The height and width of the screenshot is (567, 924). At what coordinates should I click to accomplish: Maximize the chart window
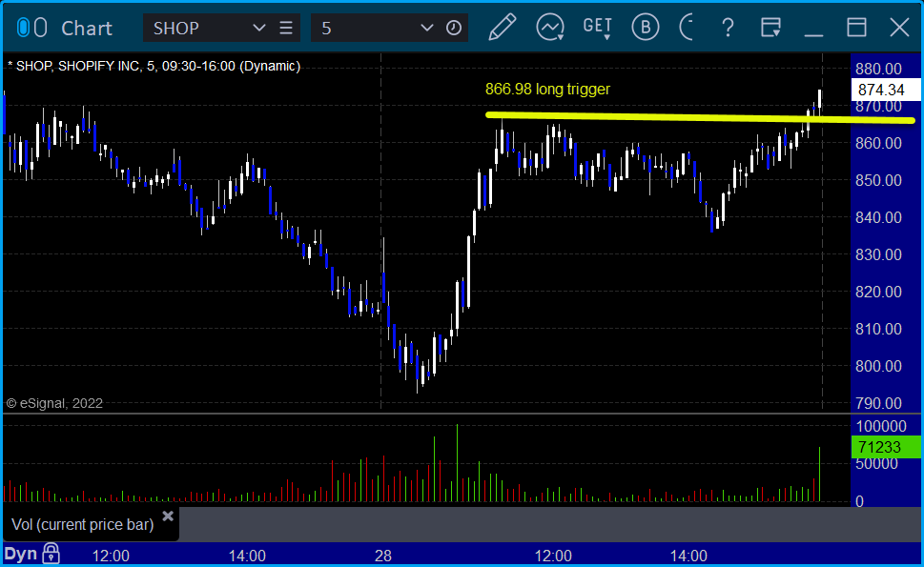coord(856,28)
